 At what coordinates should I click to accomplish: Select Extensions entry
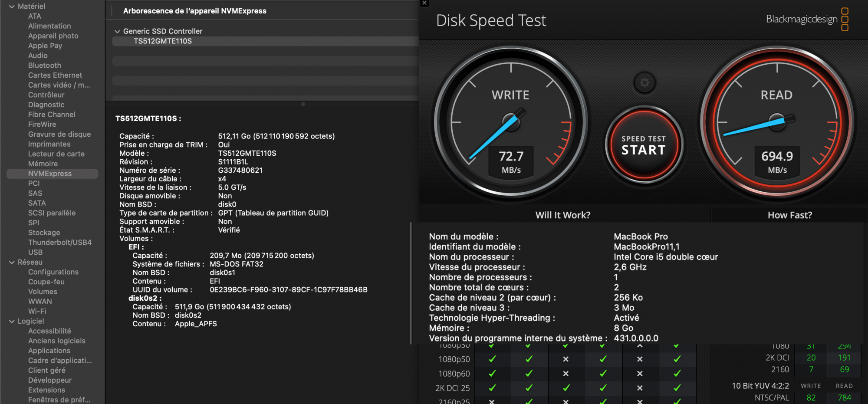46,390
